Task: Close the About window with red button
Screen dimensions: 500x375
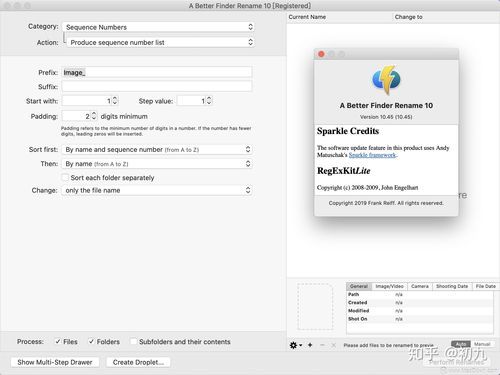Action: (x=321, y=54)
